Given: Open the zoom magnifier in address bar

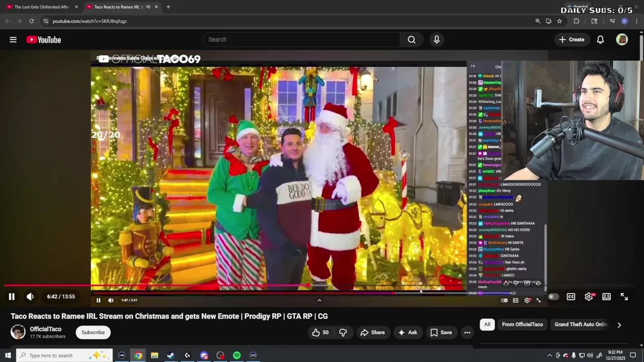Looking at the screenshot, I should point(538,21).
